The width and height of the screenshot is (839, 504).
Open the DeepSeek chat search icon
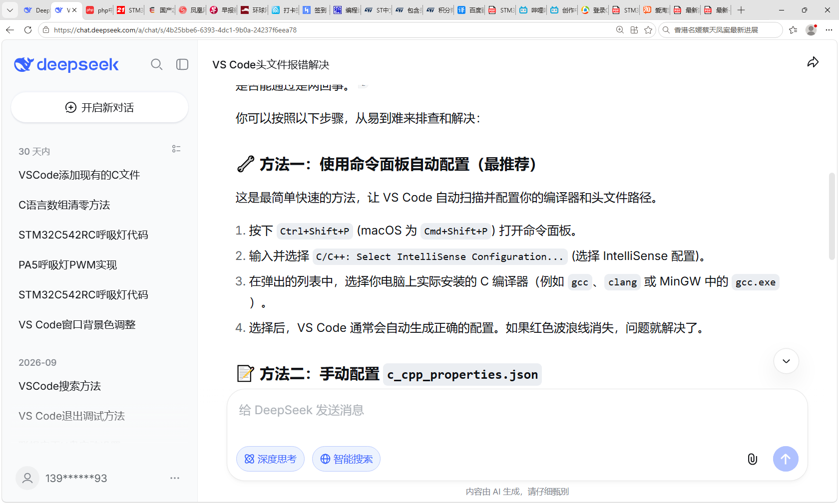coord(157,64)
